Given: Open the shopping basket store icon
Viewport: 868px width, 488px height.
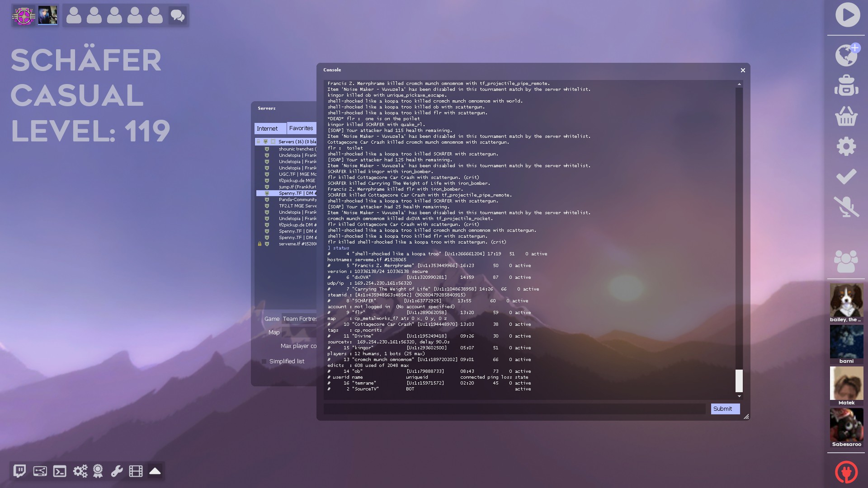Looking at the screenshot, I should click(x=846, y=116).
